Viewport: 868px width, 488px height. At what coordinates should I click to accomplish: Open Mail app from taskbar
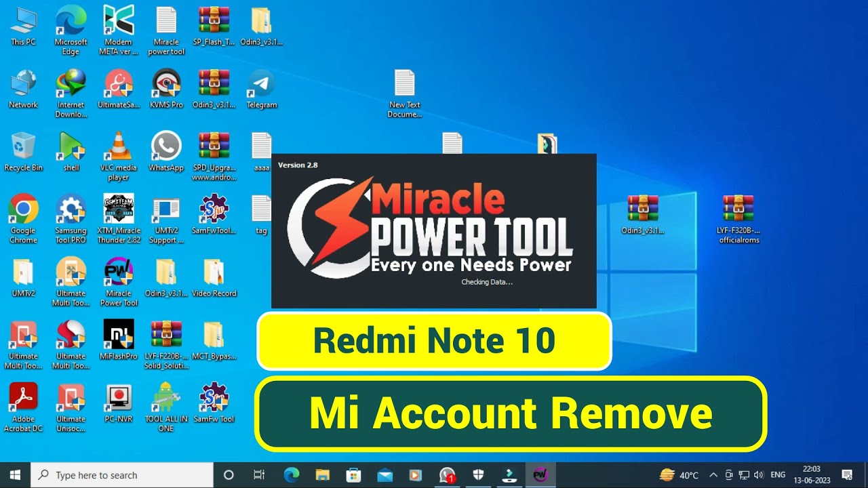[x=384, y=475]
